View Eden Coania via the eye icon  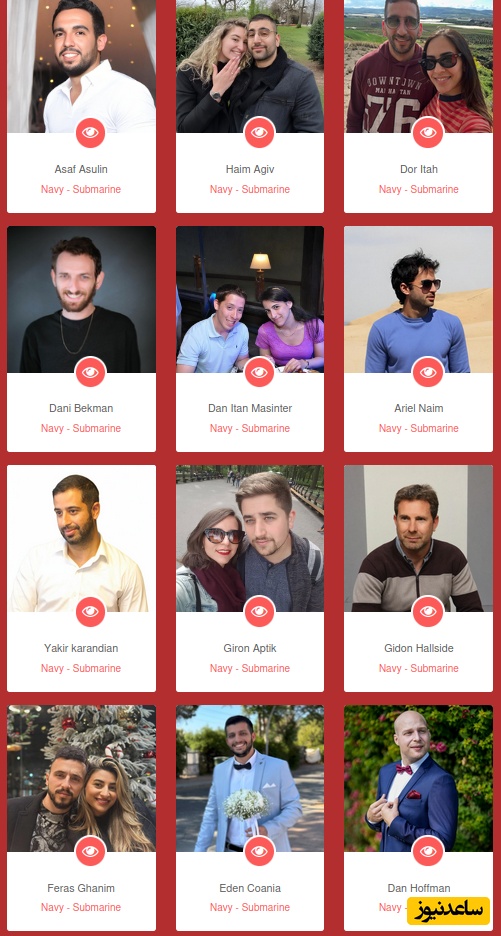coord(259,851)
